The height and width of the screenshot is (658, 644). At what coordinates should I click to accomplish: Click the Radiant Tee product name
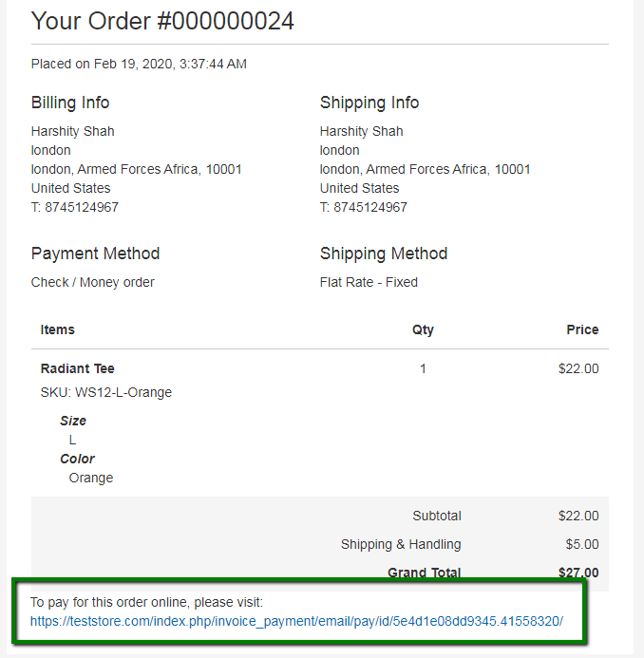pyautogui.click(x=77, y=368)
